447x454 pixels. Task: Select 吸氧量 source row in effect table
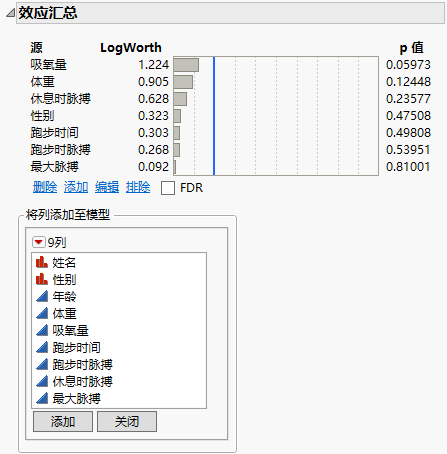[x=49, y=65]
